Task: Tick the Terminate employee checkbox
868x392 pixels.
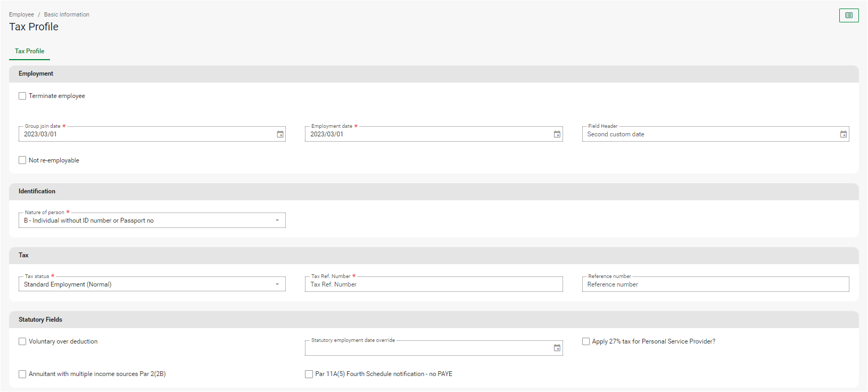Action: click(22, 96)
